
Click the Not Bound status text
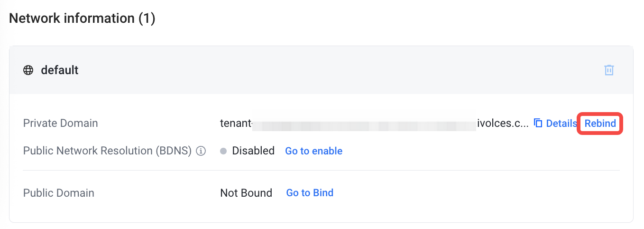(246, 193)
